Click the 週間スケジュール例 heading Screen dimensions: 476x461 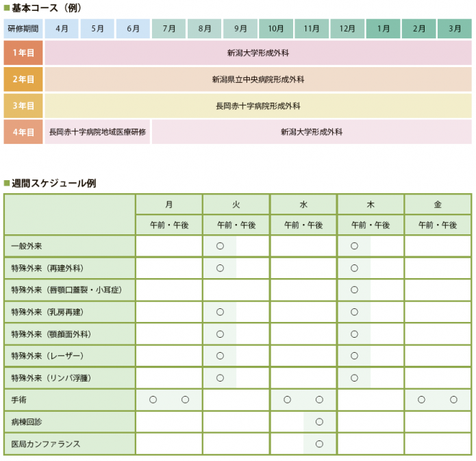tap(53, 183)
